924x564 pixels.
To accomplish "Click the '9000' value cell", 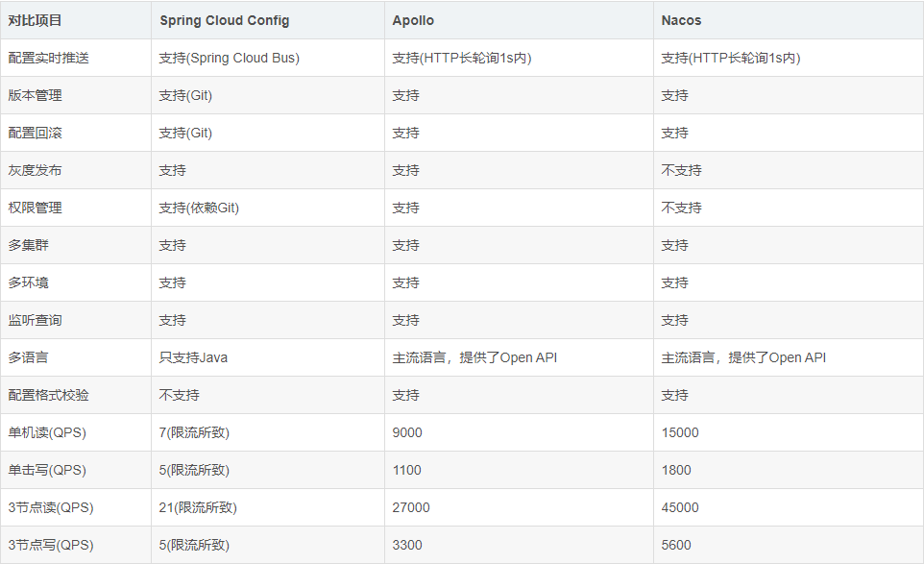I will click(x=407, y=432).
